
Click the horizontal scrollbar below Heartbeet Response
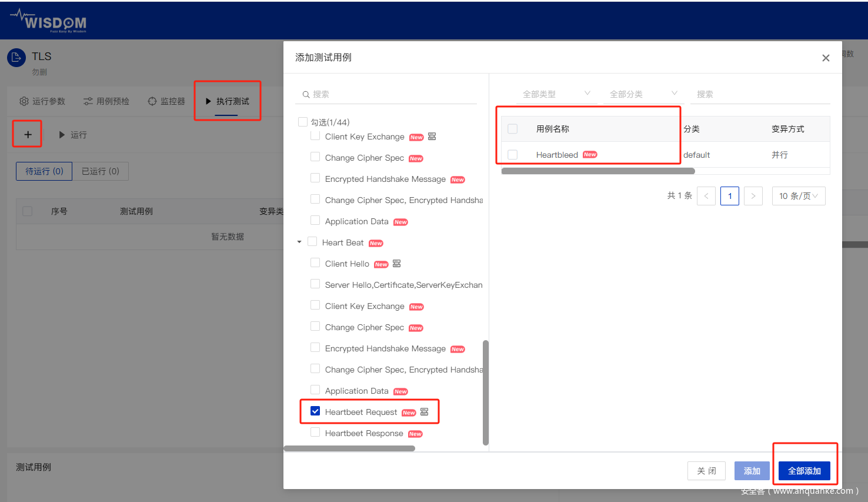coord(349,448)
